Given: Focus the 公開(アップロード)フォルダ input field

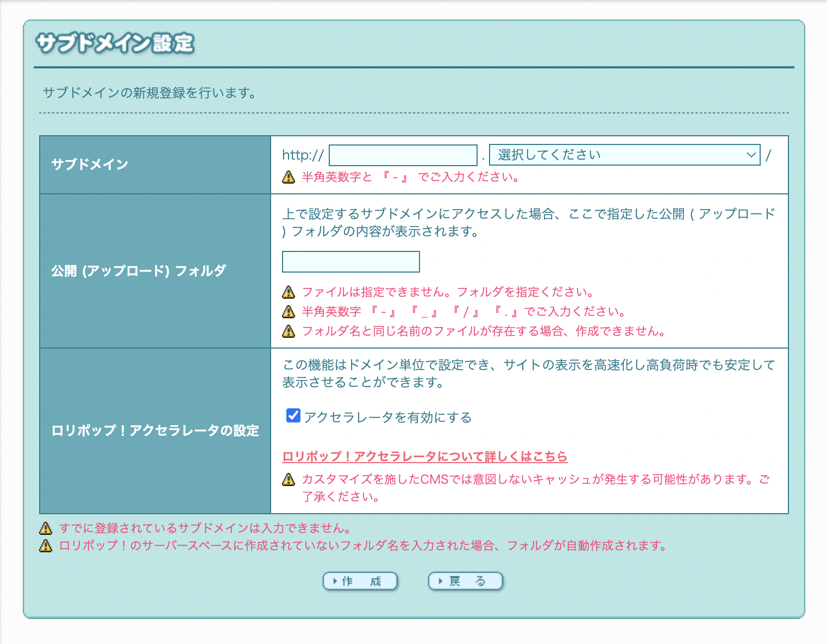Looking at the screenshot, I should 350,262.
